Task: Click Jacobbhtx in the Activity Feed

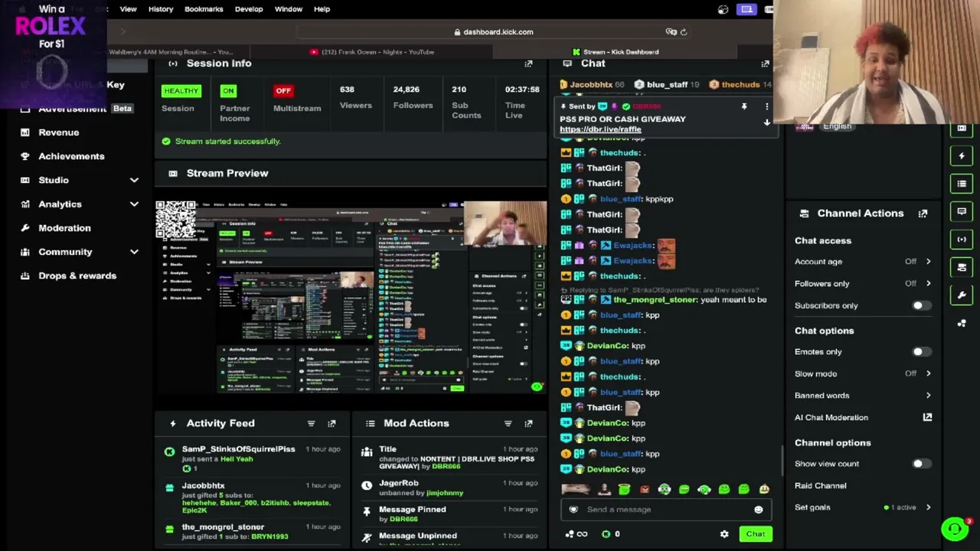Action: coord(203,486)
